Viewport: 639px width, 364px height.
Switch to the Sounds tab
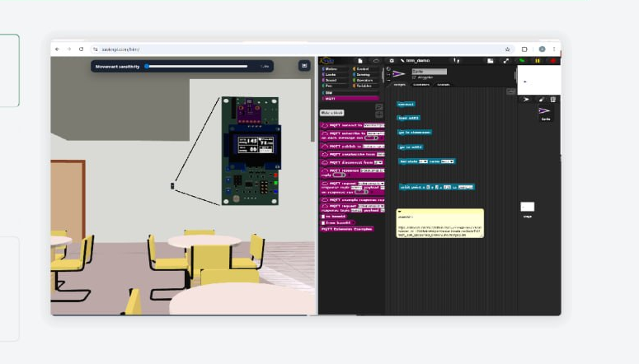[x=443, y=85]
